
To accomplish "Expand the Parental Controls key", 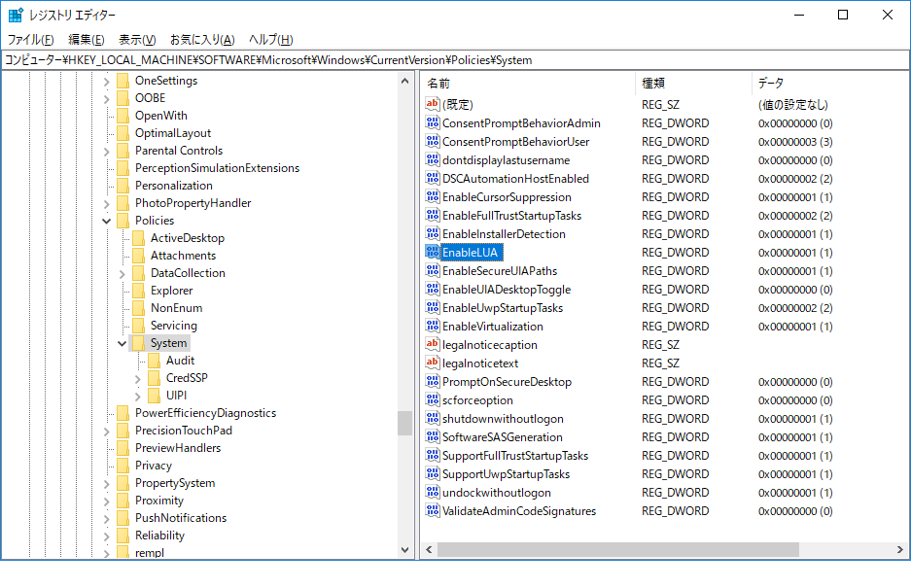I will click(106, 151).
